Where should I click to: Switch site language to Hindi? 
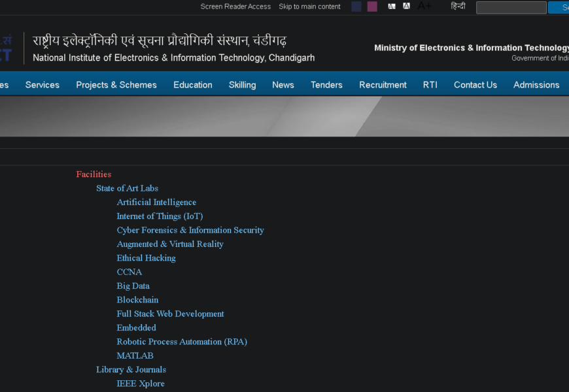tap(458, 7)
